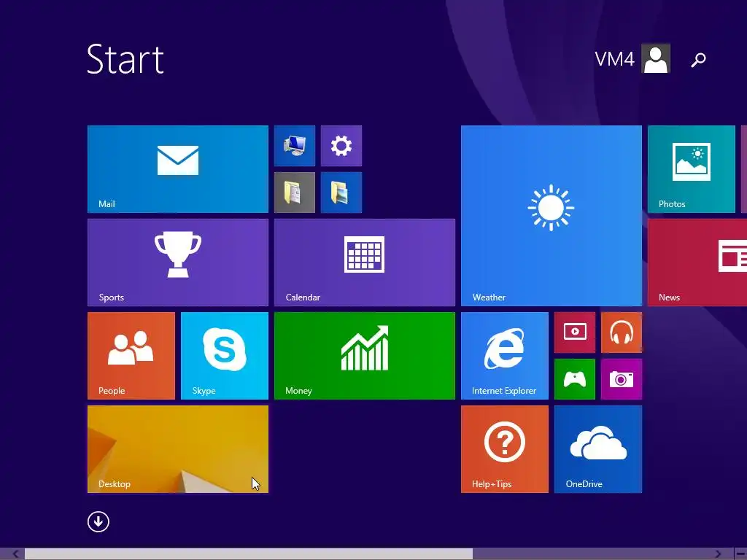Open the Pictures folder small tile
747x560 pixels.
tap(341, 192)
